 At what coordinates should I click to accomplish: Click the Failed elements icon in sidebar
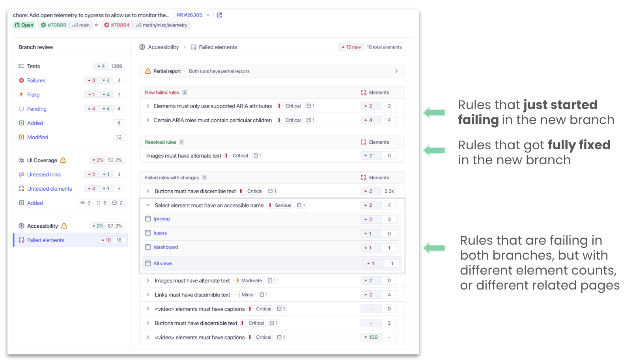pos(22,240)
